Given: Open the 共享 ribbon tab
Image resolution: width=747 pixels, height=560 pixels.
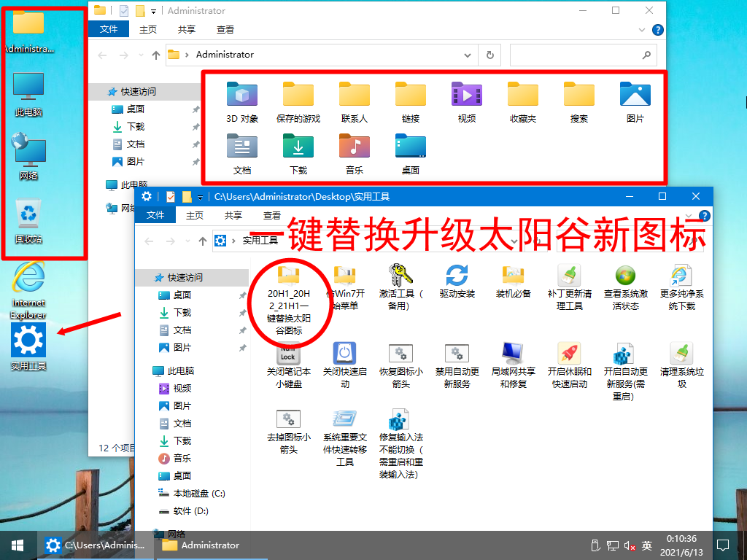Looking at the screenshot, I should 233,215.
